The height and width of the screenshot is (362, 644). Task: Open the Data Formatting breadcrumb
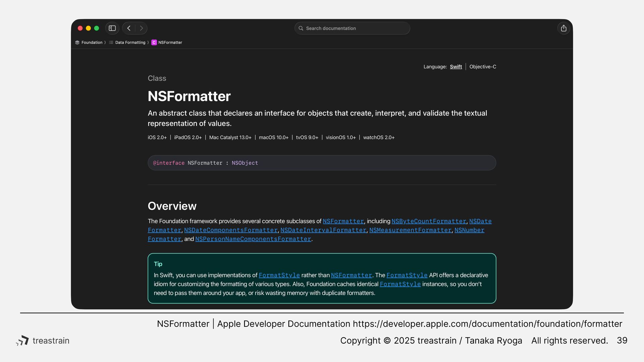(x=130, y=43)
